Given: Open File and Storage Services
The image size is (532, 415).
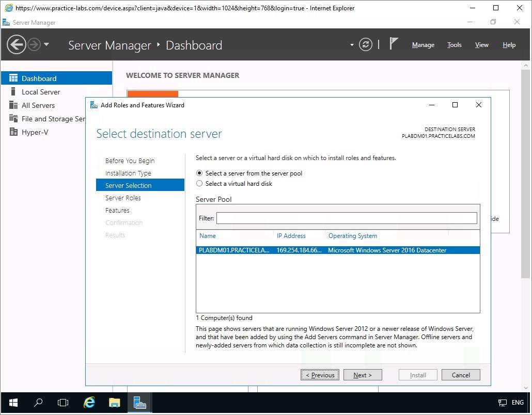Looking at the screenshot, I should click(53, 119).
